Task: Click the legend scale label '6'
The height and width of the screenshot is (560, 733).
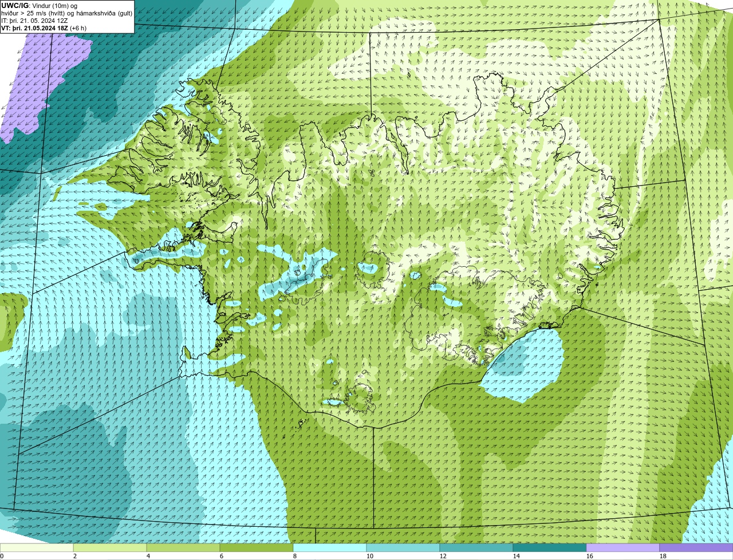Action: click(222, 556)
